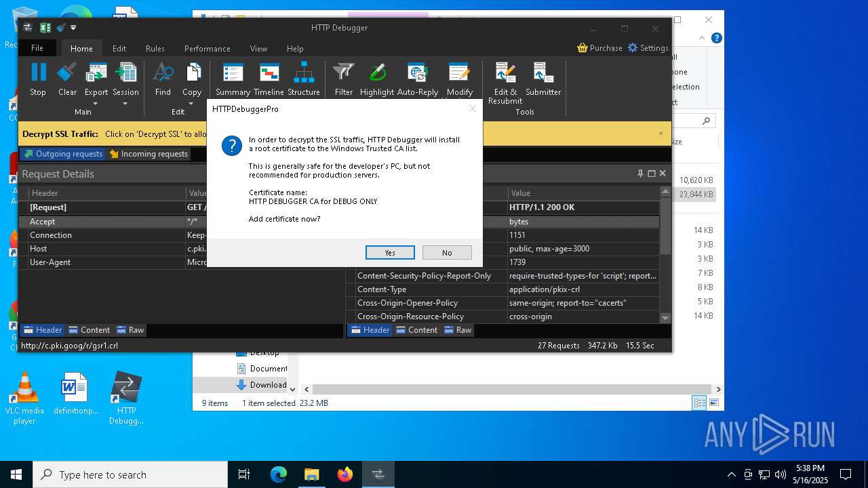868x488 pixels.
Task: Select response pane Content tab
Action: tap(417, 330)
